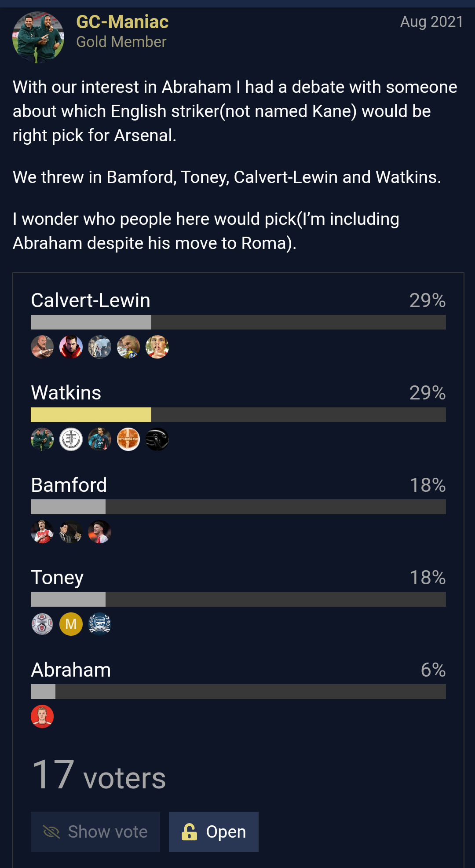This screenshot has width=475, height=868.
Task: Click the Toney vote progress bar
Action: coord(238,599)
